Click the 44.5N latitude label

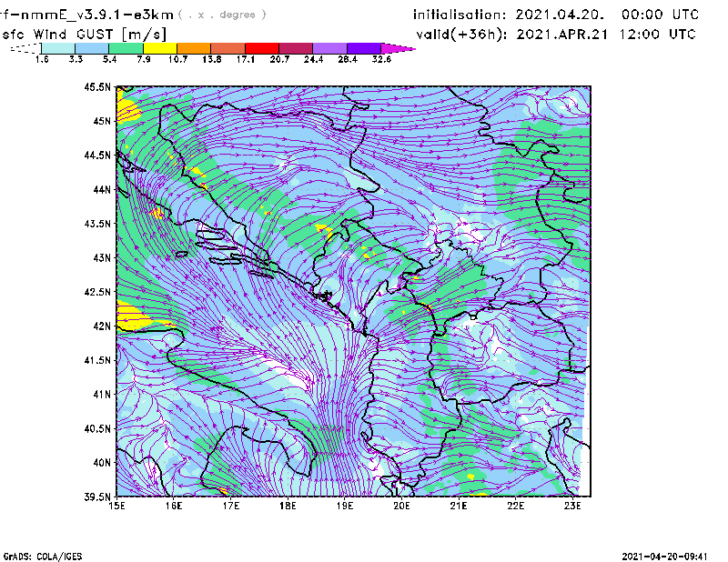point(97,155)
